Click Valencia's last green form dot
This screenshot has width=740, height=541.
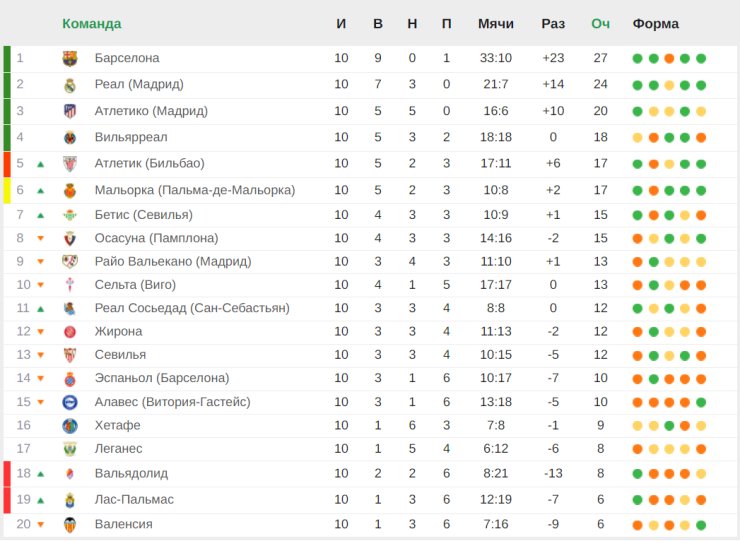point(701,525)
